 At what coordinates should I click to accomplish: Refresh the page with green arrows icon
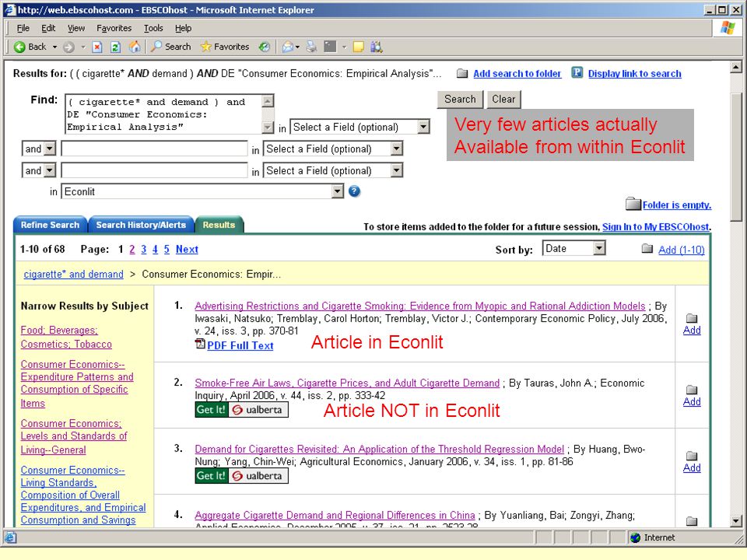(115, 47)
